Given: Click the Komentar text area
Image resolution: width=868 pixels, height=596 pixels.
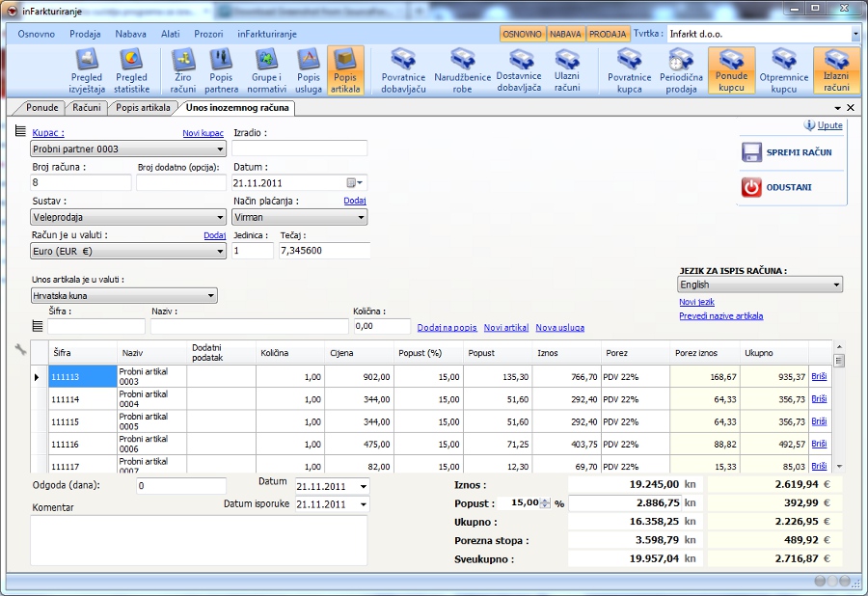Looking at the screenshot, I should pyautogui.click(x=199, y=540).
